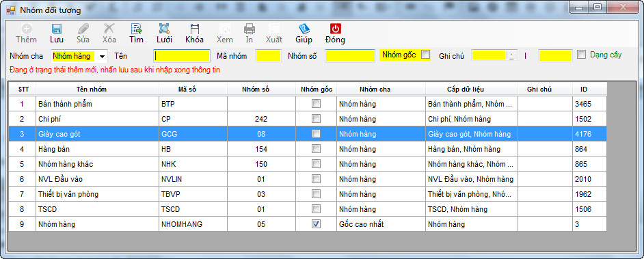Sort by the Nhóm cha column header

click(x=381, y=89)
